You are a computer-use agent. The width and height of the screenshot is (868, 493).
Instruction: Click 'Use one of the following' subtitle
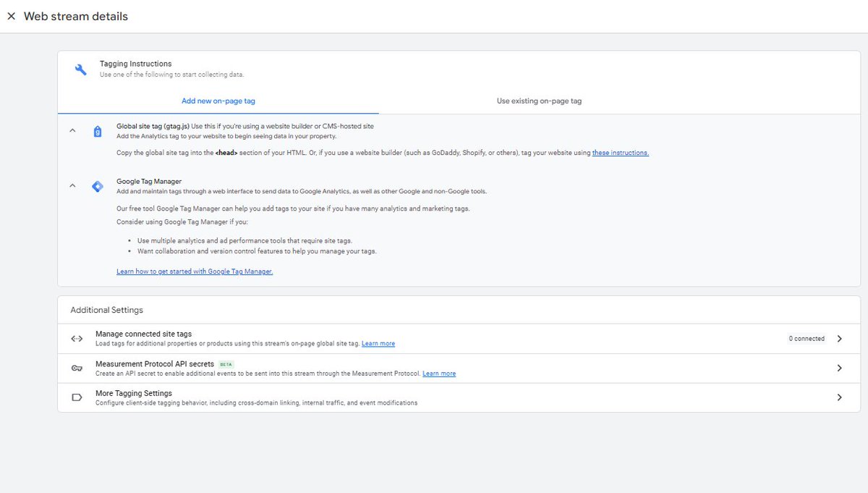pyautogui.click(x=172, y=75)
